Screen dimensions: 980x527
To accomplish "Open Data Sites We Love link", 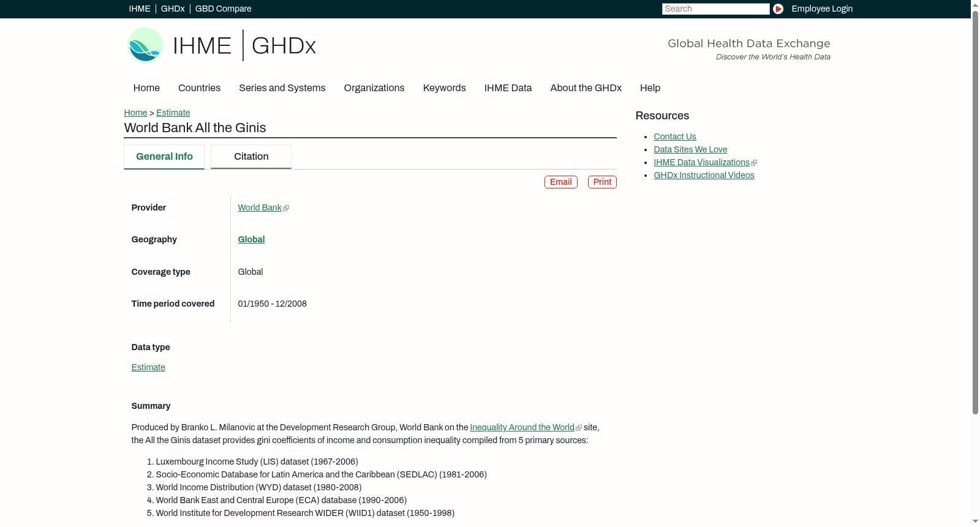I will 690,150.
